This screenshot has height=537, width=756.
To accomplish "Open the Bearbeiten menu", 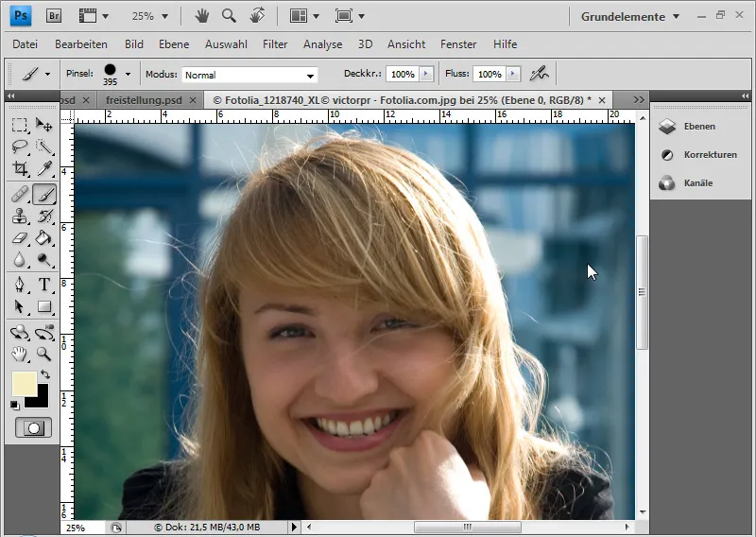I will 81,44.
